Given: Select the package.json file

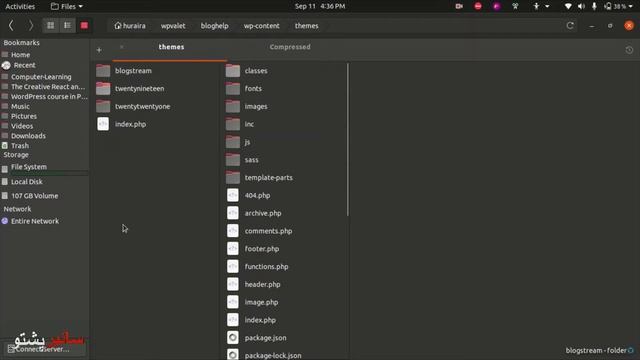Looking at the screenshot, I should pyautogui.click(x=265, y=338).
